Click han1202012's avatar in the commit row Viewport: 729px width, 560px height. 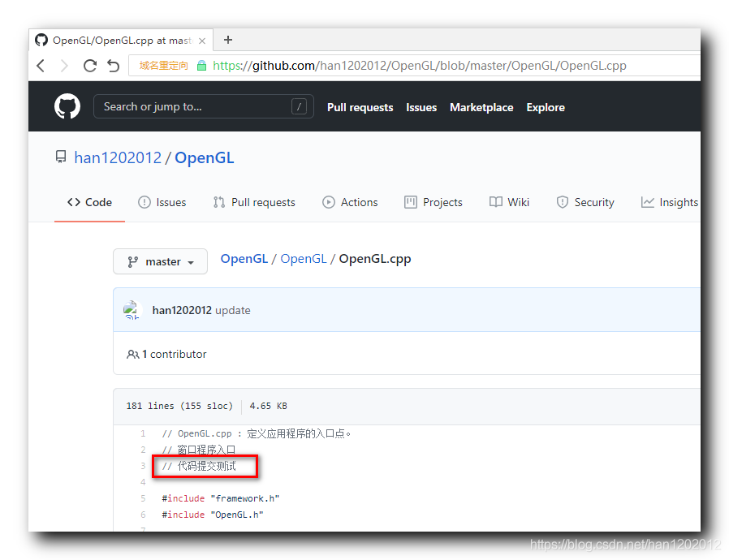tap(132, 310)
